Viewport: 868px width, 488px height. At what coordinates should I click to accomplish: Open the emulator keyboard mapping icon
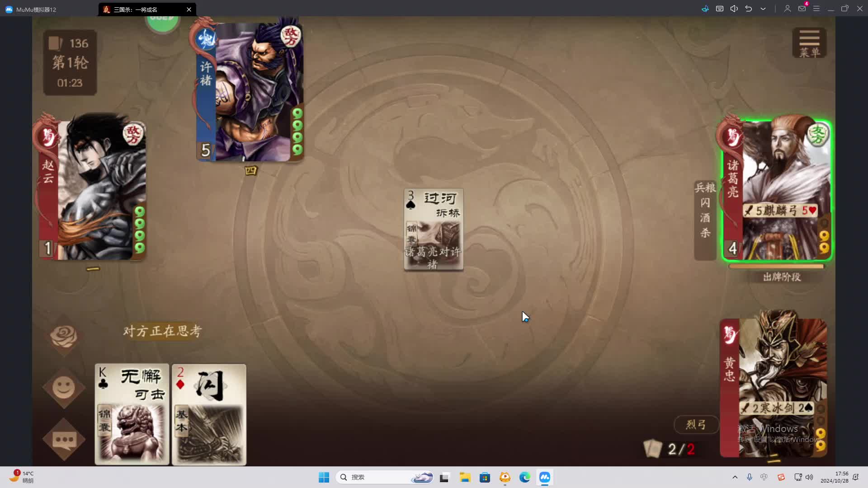click(x=720, y=9)
